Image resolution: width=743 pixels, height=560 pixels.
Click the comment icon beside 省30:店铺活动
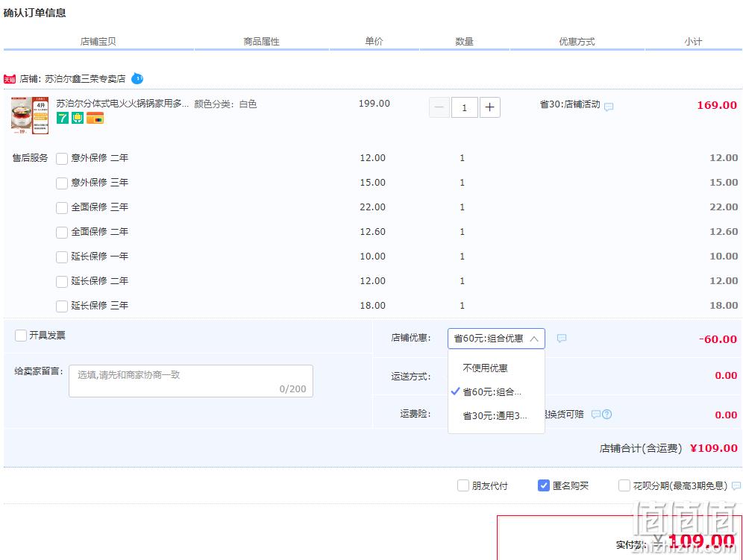[609, 107]
